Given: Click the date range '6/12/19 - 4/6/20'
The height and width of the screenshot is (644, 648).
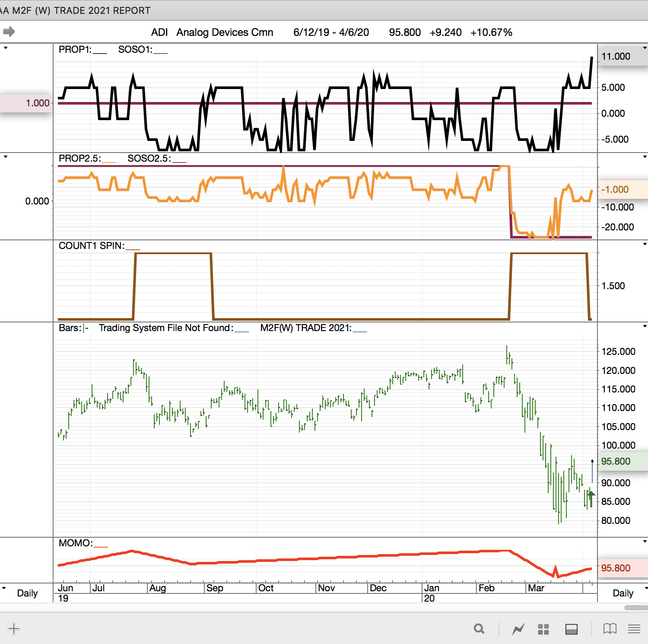Looking at the screenshot, I should coord(331,32).
